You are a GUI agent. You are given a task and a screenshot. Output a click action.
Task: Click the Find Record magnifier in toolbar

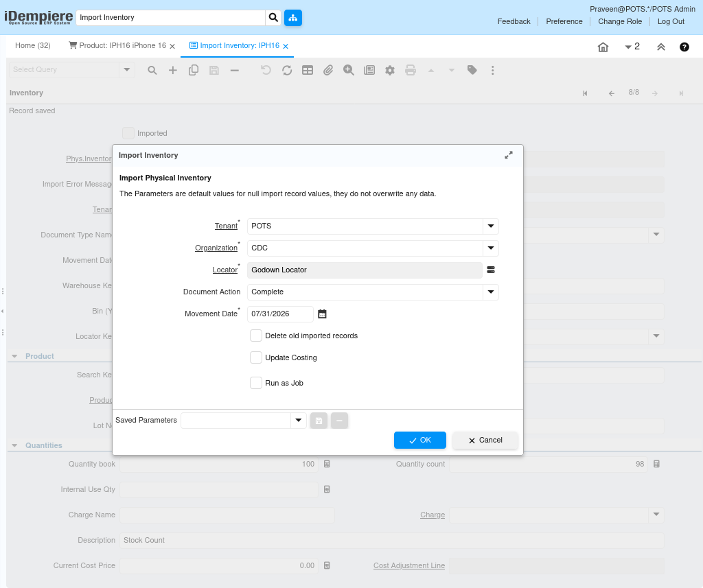(x=152, y=71)
